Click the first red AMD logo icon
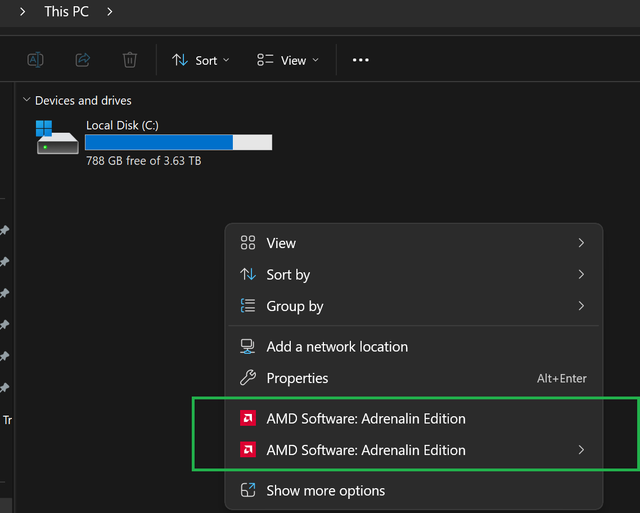 point(248,418)
